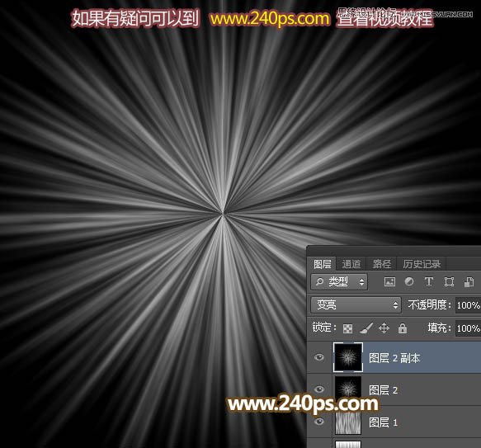
Task: Filter layers by shape layer icon
Action: pos(449,281)
